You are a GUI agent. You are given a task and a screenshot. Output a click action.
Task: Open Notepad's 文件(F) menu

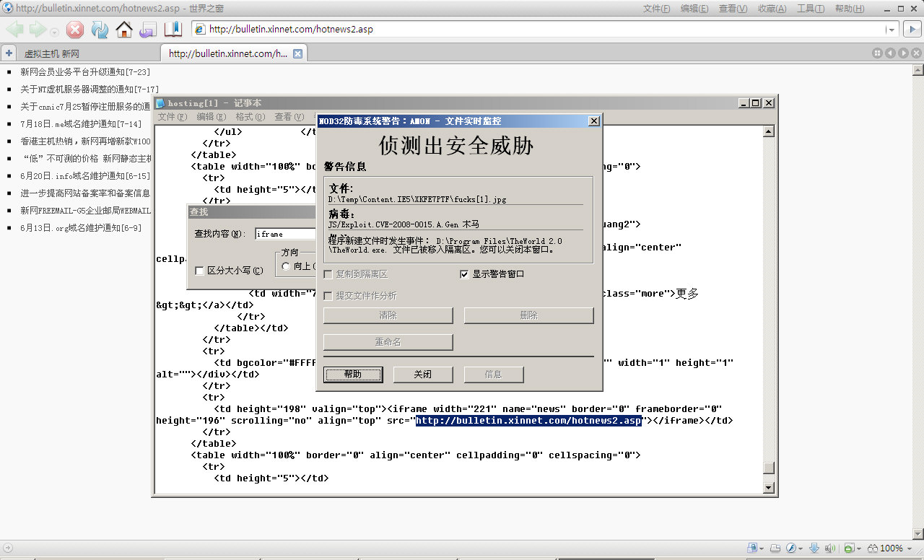(x=172, y=116)
